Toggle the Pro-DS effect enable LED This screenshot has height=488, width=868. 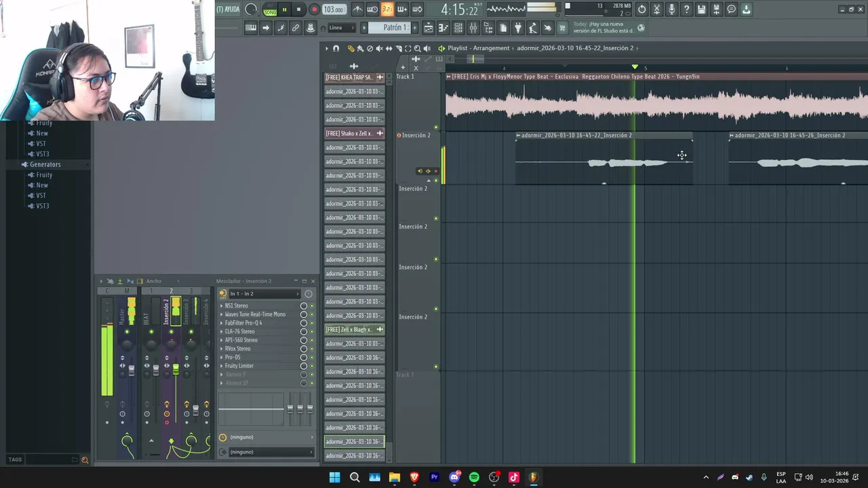click(x=312, y=357)
